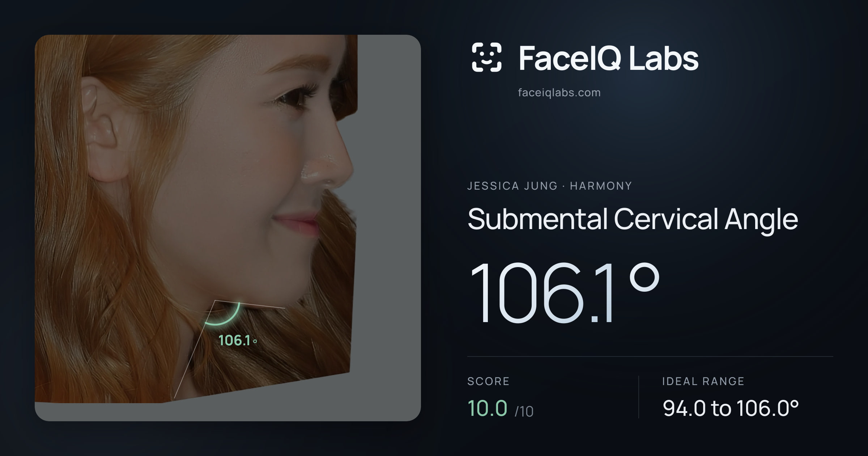Click the FaceIQ Labs brand title
868x456 pixels.
tap(608, 58)
